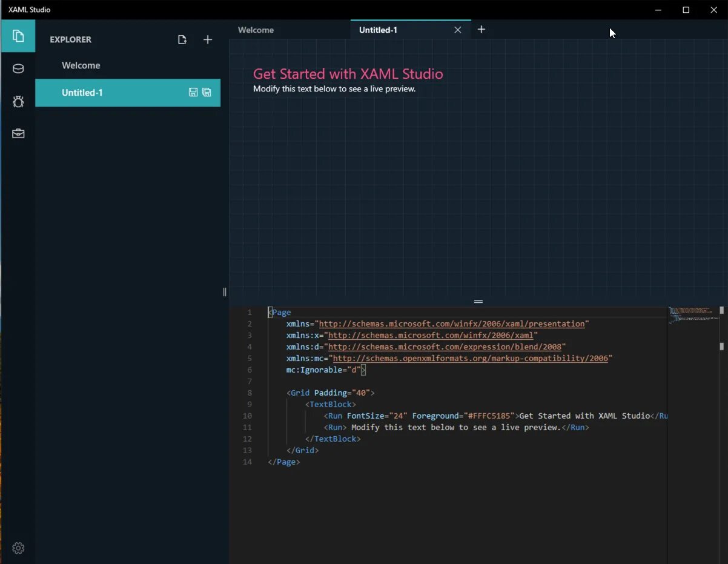The image size is (728, 564).
Task: Select the Untitled-1 tab
Action: tap(378, 30)
